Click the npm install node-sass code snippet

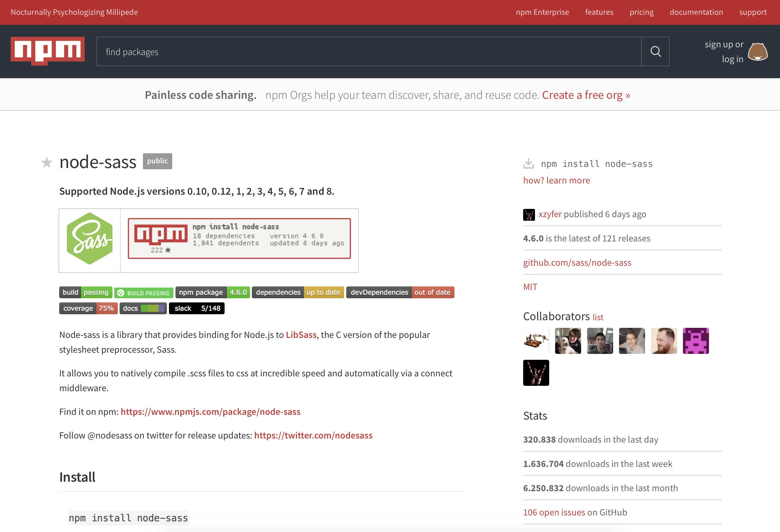pos(128,518)
